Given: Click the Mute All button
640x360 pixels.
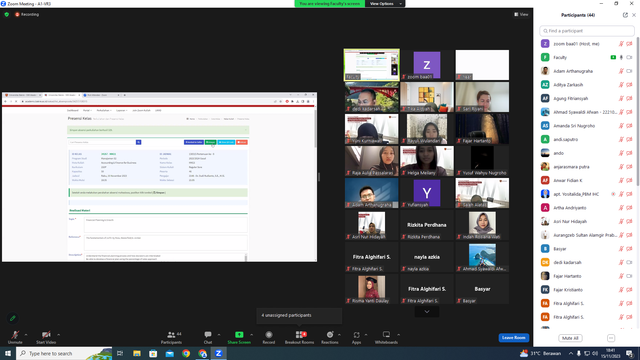Looking at the screenshot, I should coord(570,338).
